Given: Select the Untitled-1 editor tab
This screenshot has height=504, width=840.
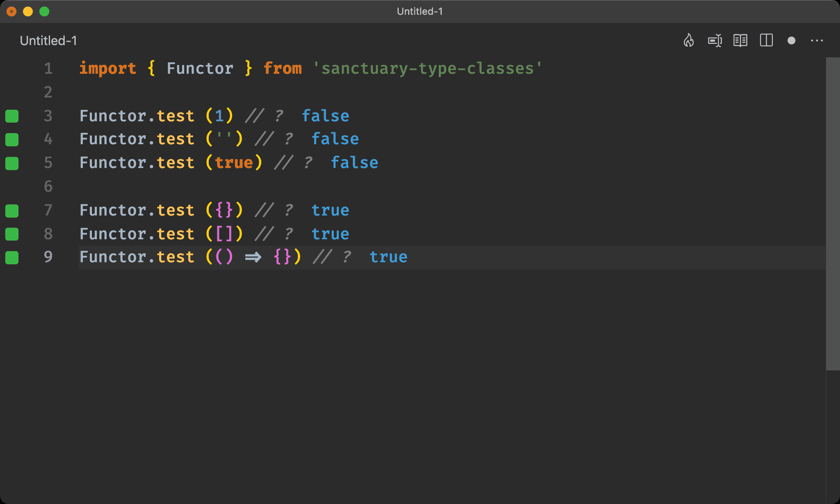Looking at the screenshot, I should [x=48, y=41].
